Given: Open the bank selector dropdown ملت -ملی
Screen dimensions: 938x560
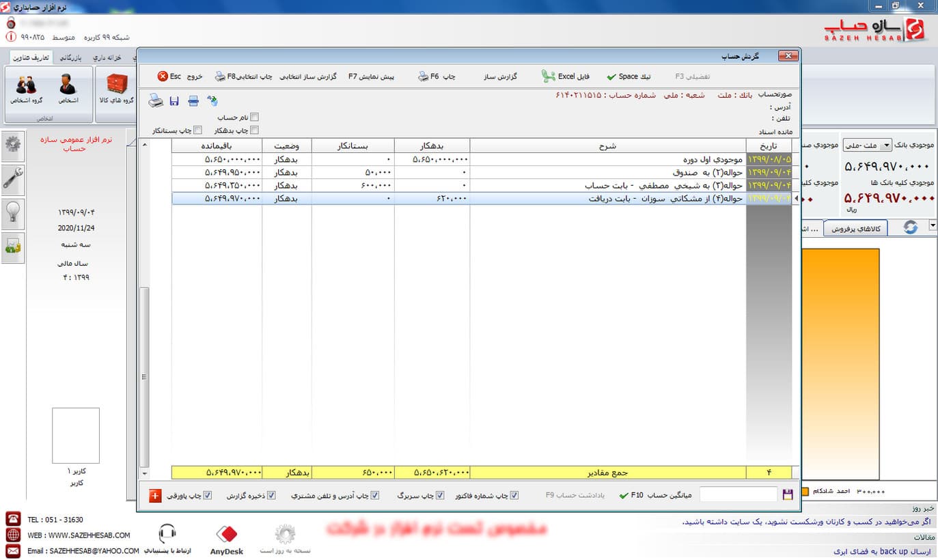Looking at the screenshot, I should coord(867,145).
